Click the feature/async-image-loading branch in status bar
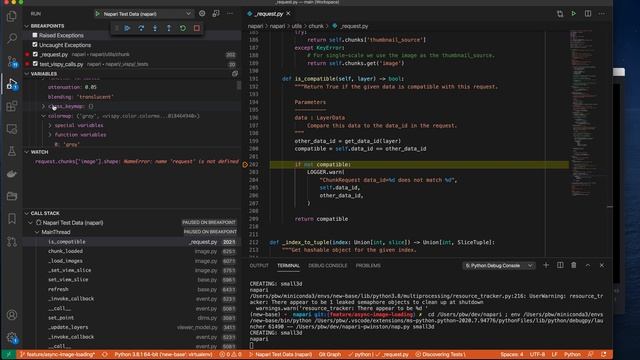 coord(58,354)
